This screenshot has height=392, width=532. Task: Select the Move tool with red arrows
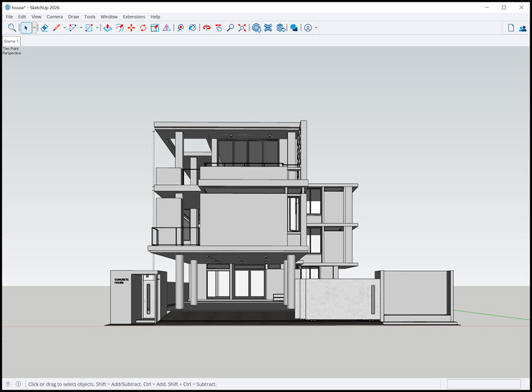[x=131, y=28]
